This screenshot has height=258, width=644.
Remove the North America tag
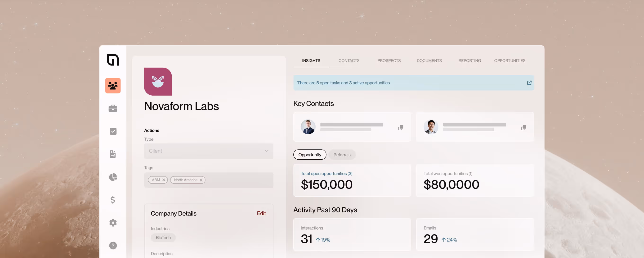click(201, 180)
